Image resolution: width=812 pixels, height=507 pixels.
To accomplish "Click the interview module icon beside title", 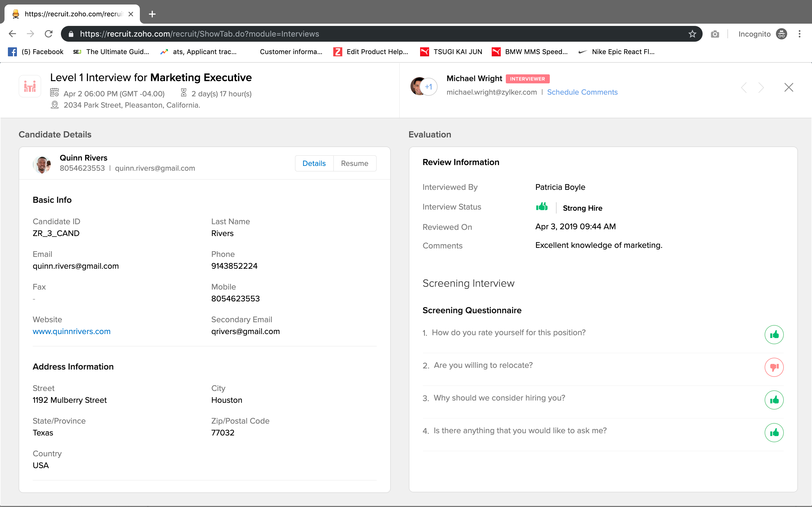I will (x=30, y=86).
